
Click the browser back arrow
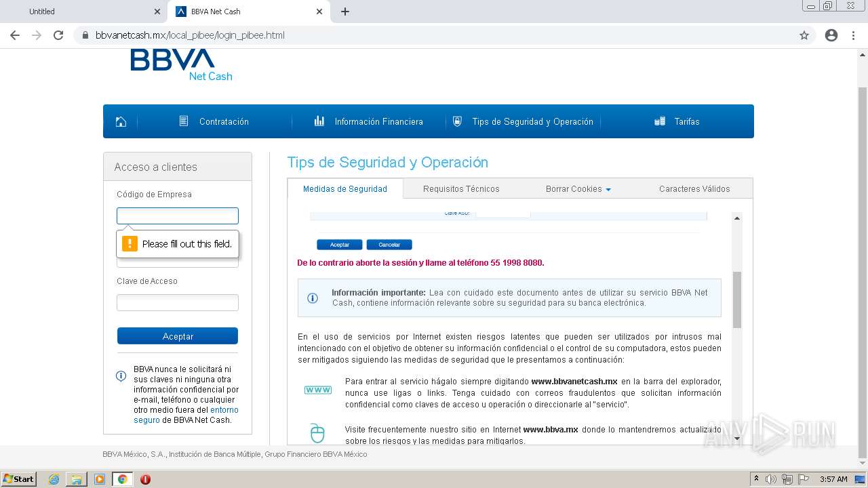[15, 35]
